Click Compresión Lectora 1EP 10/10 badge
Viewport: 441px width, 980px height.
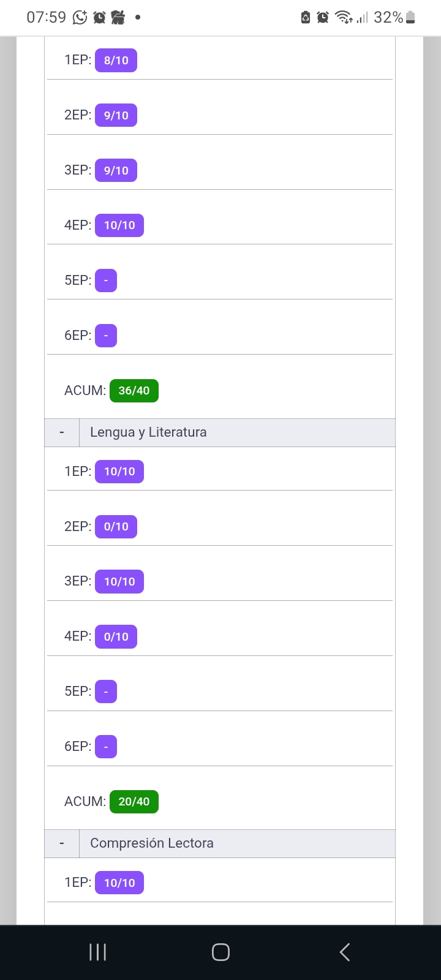[x=119, y=883]
